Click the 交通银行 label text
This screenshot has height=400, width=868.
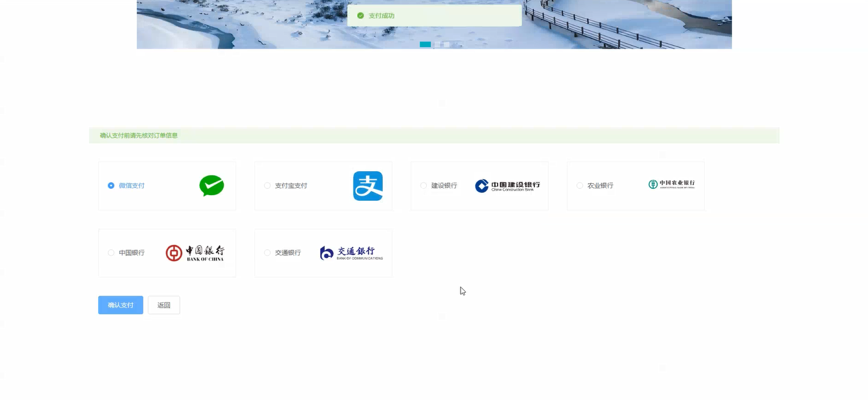coord(288,253)
